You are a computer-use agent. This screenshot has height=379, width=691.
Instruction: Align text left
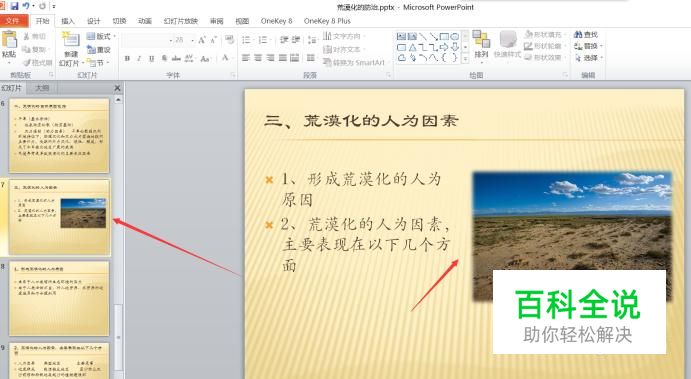pyautogui.click(x=246, y=58)
